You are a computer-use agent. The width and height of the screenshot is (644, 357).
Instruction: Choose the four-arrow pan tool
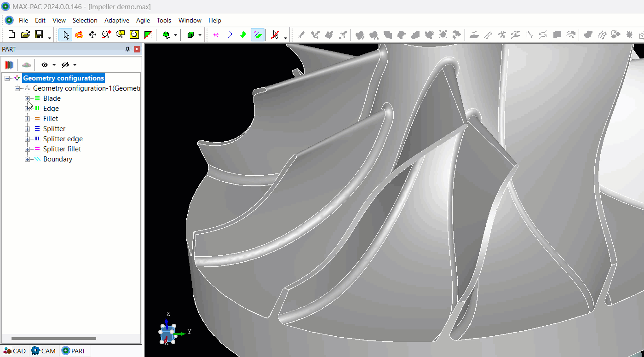pos(92,35)
